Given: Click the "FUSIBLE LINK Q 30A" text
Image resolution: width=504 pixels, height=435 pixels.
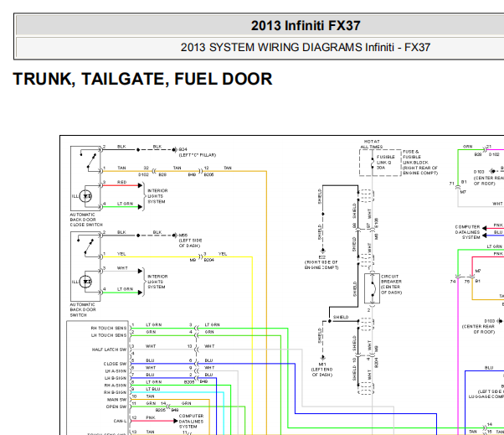Looking at the screenshot, I should pos(386,162).
